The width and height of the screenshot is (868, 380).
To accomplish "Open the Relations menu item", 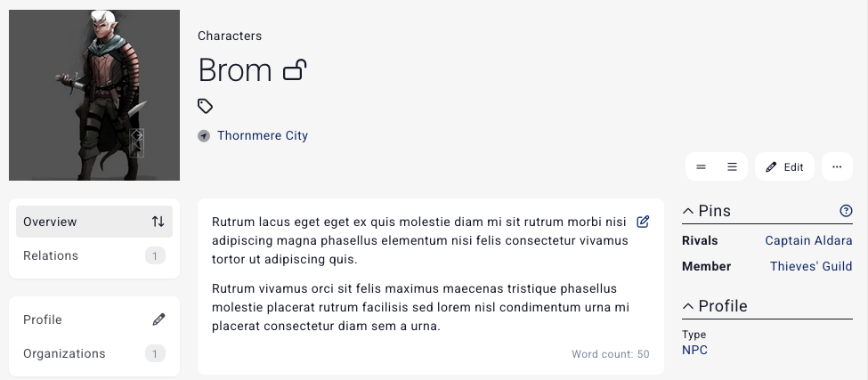I will [x=51, y=255].
